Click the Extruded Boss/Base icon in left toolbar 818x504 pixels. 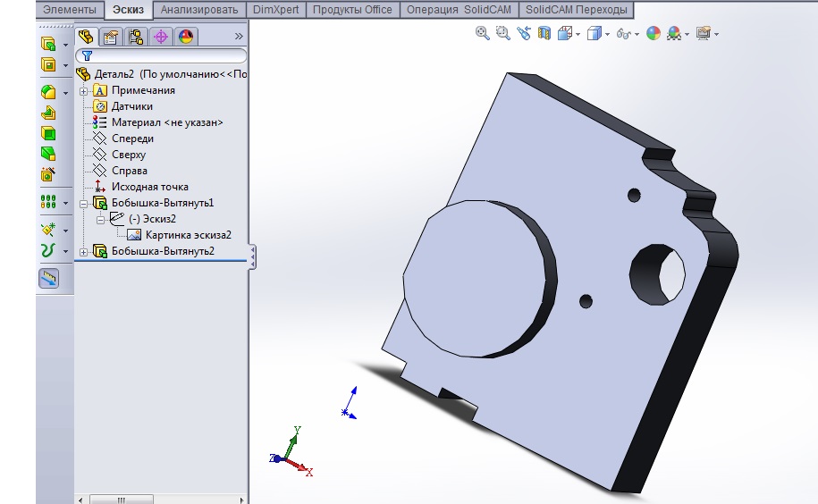tap(48, 44)
